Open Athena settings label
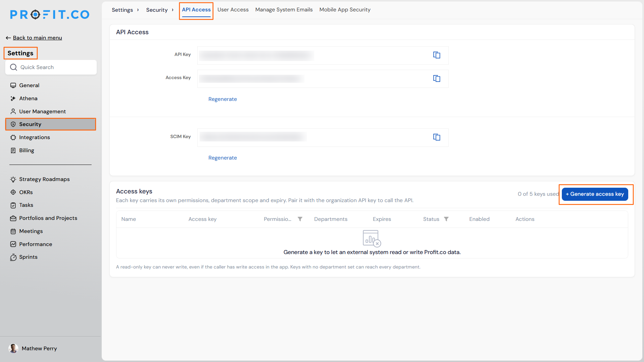This screenshot has height=362, width=644. 28,99
